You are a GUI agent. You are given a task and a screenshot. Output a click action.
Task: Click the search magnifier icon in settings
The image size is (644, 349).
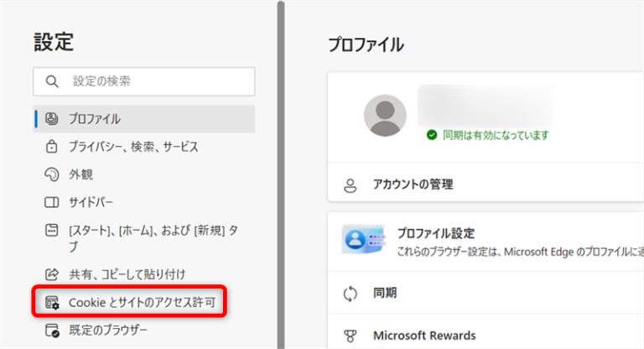point(52,81)
